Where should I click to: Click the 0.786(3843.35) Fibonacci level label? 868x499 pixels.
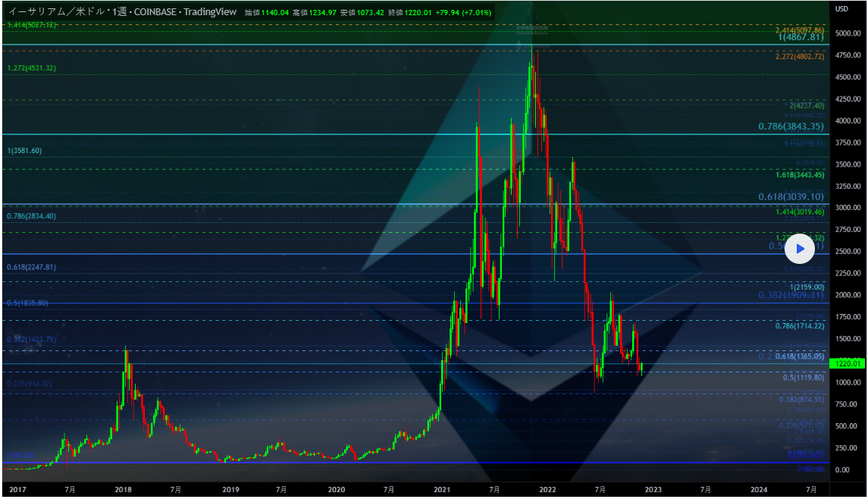pyautogui.click(x=791, y=127)
